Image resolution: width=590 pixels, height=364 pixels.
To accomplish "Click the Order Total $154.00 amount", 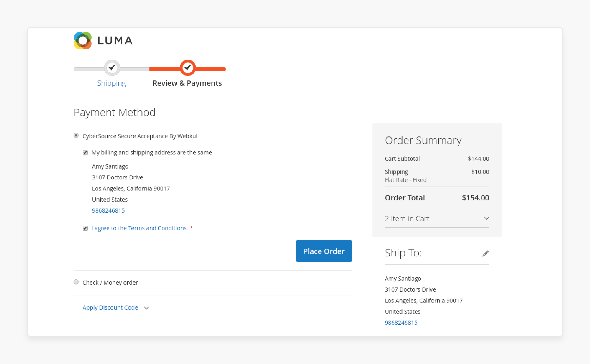I will pyautogui.click(x=475, y=198).
